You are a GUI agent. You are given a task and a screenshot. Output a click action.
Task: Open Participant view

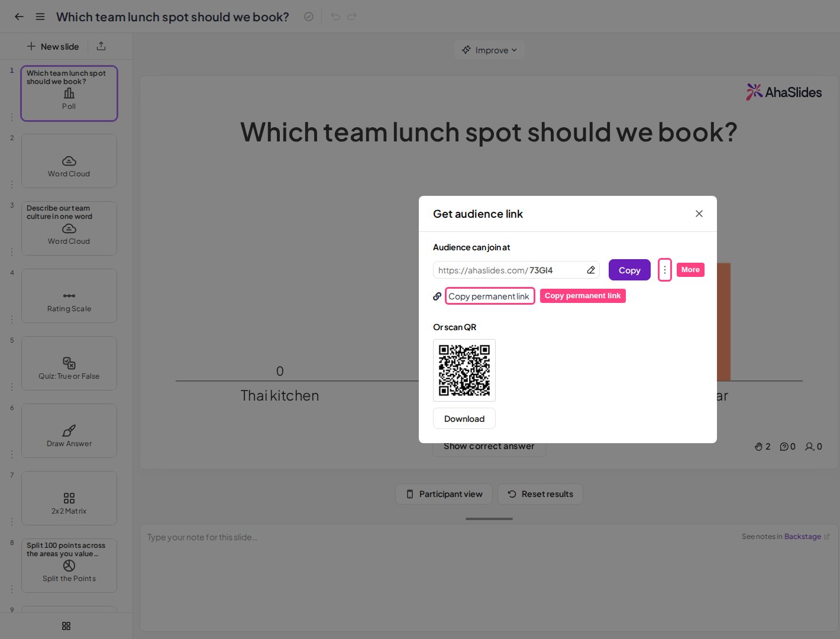[444, 494]
